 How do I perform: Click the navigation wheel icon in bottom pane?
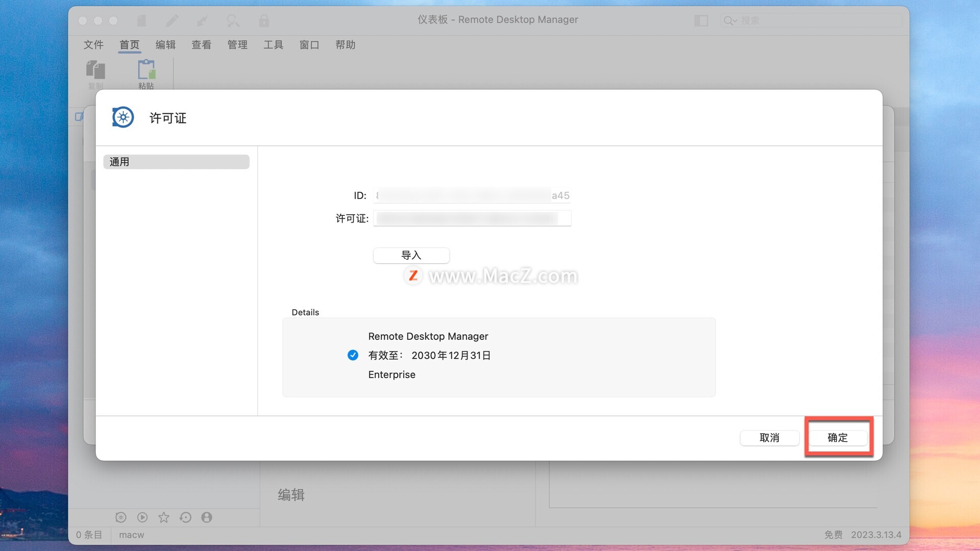coord(121,517)
